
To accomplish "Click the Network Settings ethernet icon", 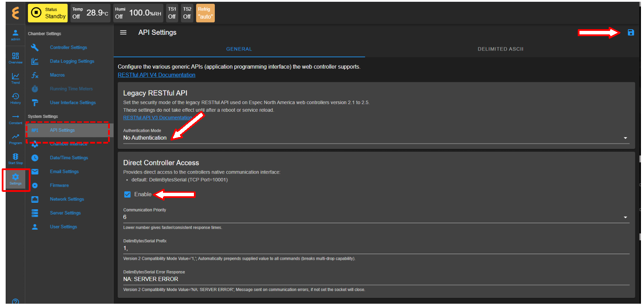I will click(x=35, y=199).
